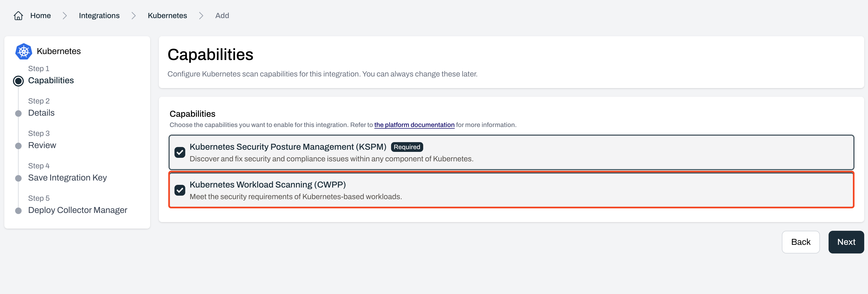Click the Home icon in the breadcrumb

point(18,15)
